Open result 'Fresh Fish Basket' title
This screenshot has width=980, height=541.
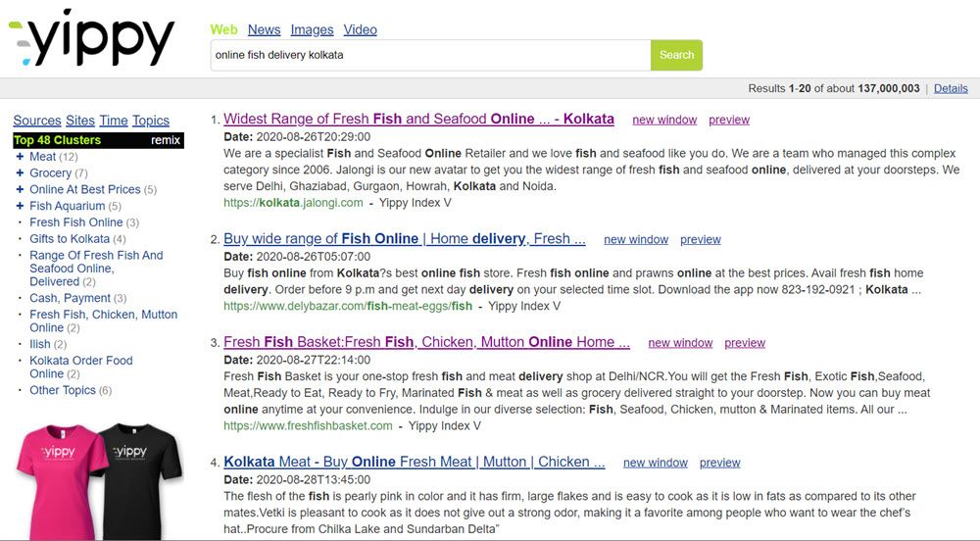pyautogui.click(x=427, y=342)
